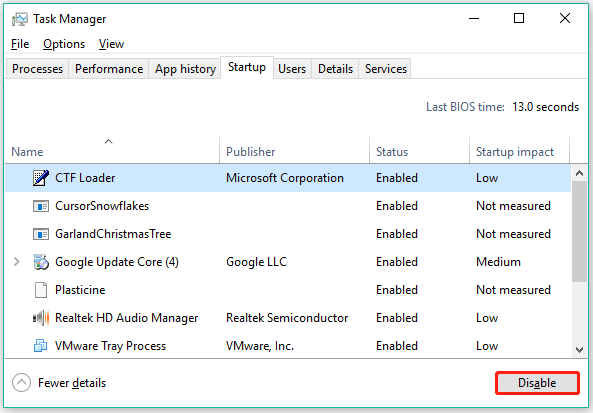Select the Realtek HD Audio Manager entry

pyautogui.click(x=127, y=318)
